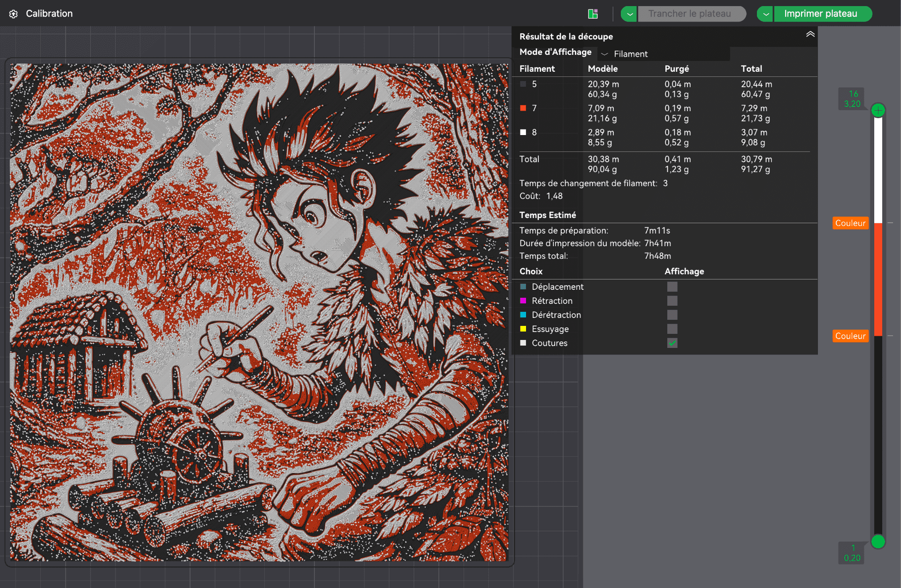Check the Essuyage display checkbox
Screen dimensions: 901x588
pyautogui.click(x=672, y=329)
